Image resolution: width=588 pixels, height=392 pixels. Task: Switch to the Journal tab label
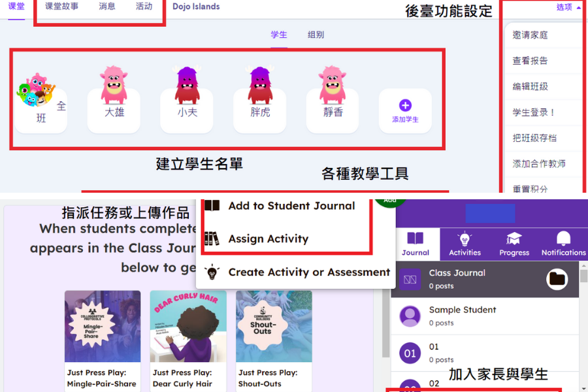[x=416, y=253]
